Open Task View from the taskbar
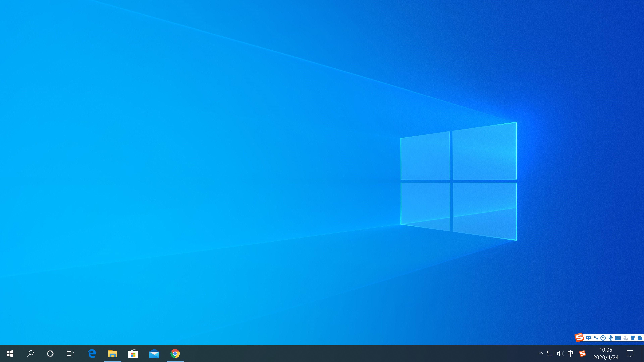 click(71, 353)
